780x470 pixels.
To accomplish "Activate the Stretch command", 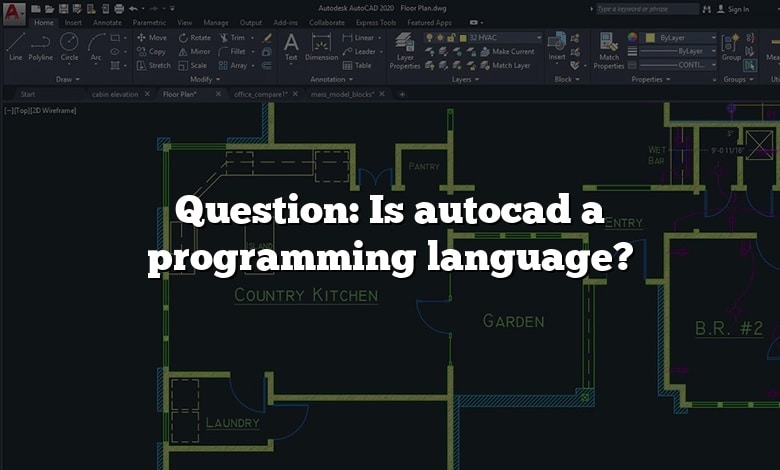I will click(153, 65).
